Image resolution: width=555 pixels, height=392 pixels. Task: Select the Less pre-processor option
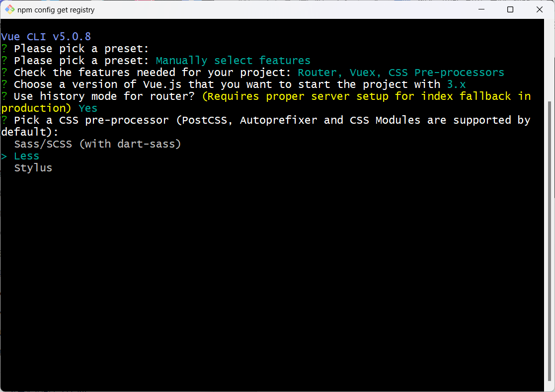[26, 156]
